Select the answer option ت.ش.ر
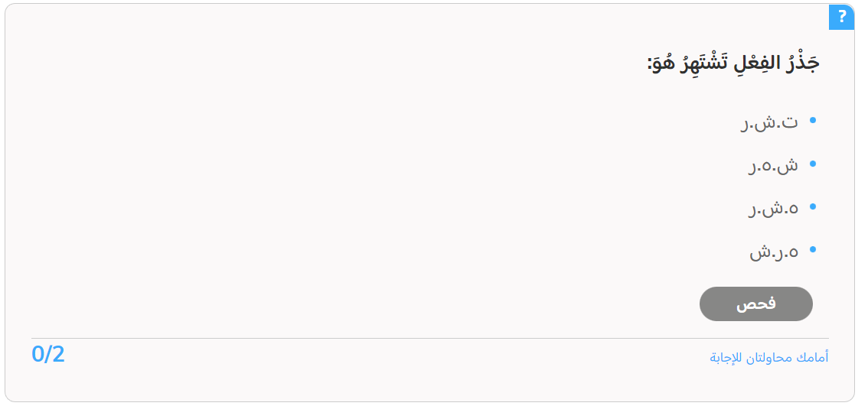This screenshot has height=406, width=868. tap(769, 122)
